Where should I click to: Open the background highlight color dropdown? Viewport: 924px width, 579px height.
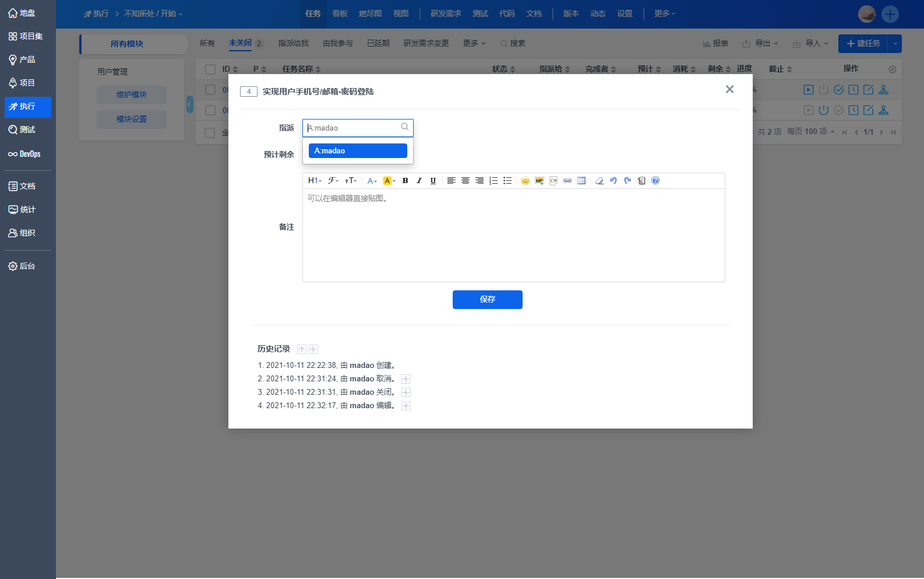pos(389,181)
